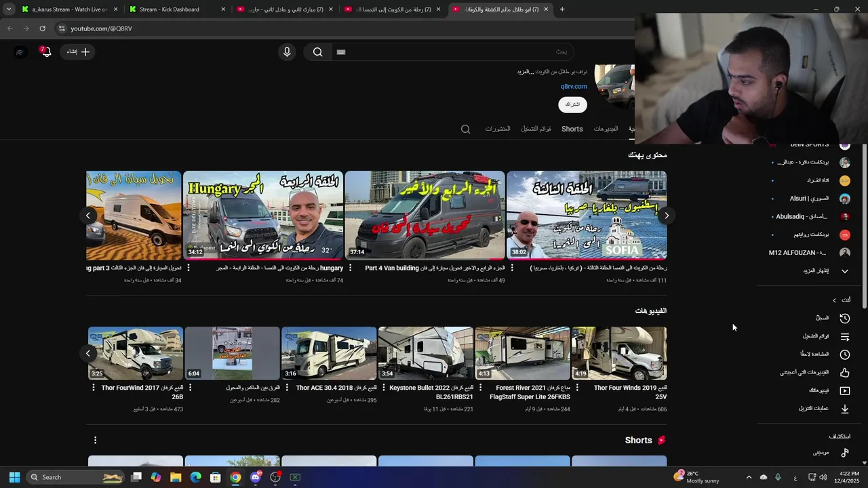Play the Hungary trip video thumbnail
868x488 pixels.
[263, 216]
